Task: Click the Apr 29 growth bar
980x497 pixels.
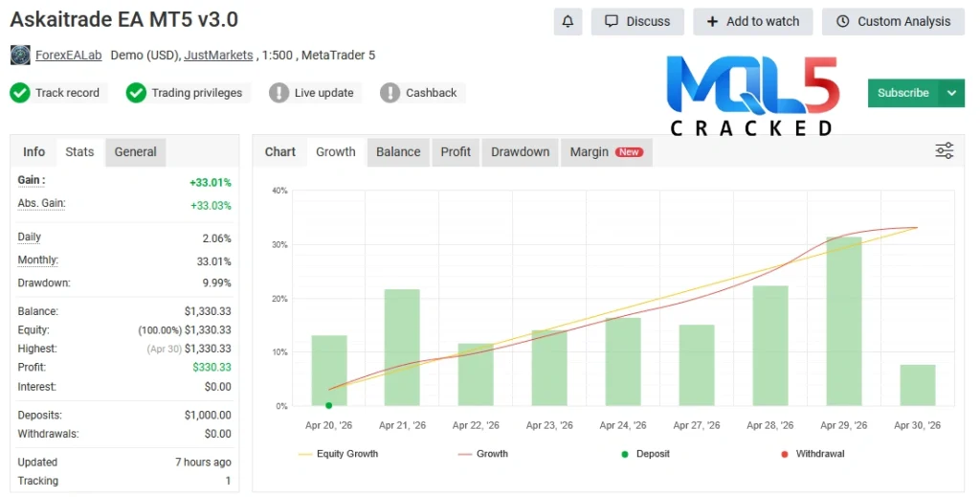Action: click(844, 322)
